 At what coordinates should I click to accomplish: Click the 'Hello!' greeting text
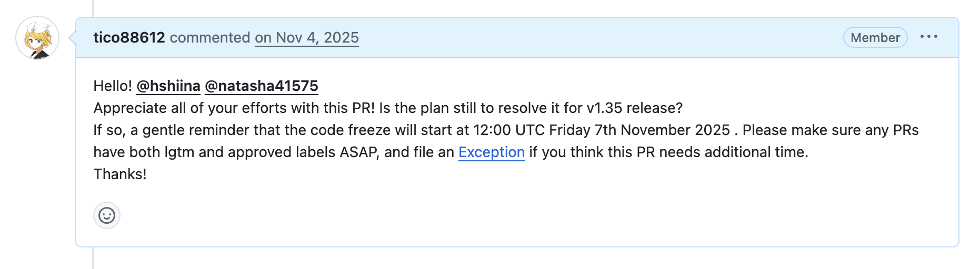(113, 86)
